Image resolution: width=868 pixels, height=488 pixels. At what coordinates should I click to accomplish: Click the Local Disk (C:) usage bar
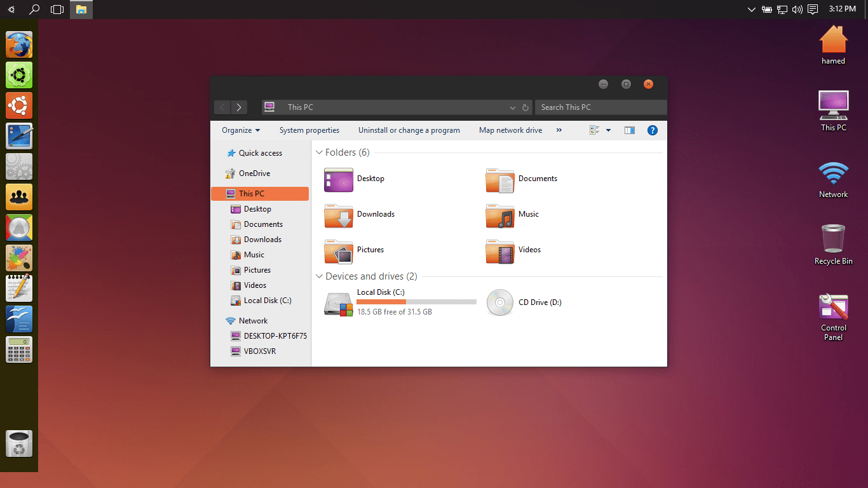416,302
